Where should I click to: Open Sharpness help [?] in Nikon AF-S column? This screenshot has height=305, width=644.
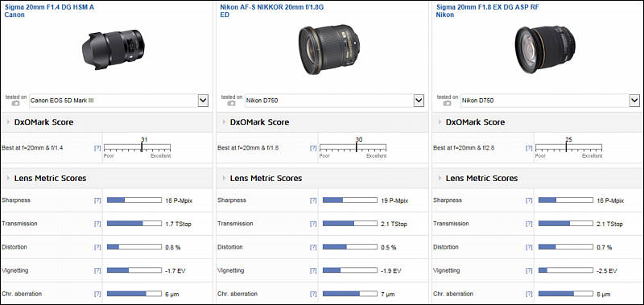(x=313, y=200)
